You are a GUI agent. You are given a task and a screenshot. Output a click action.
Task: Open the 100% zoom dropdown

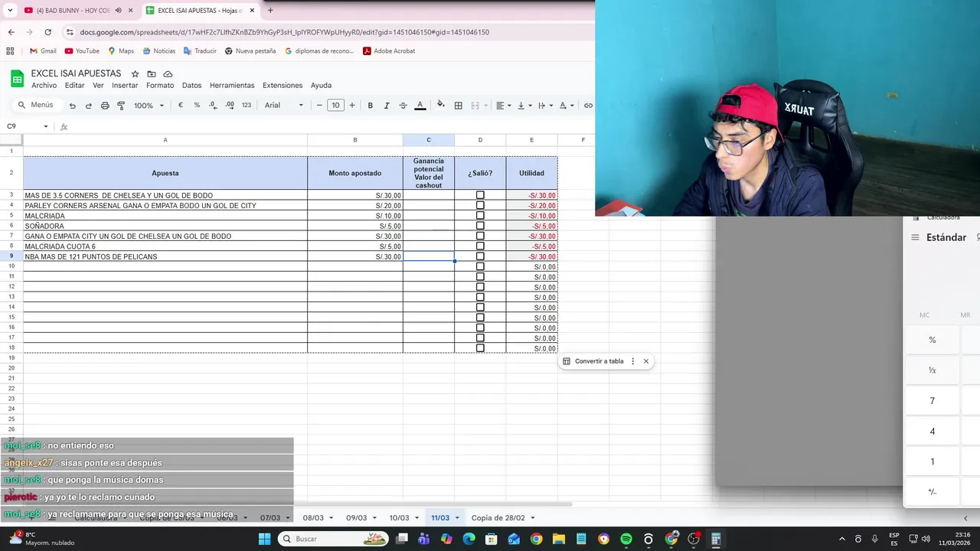(x=149, y=106)
